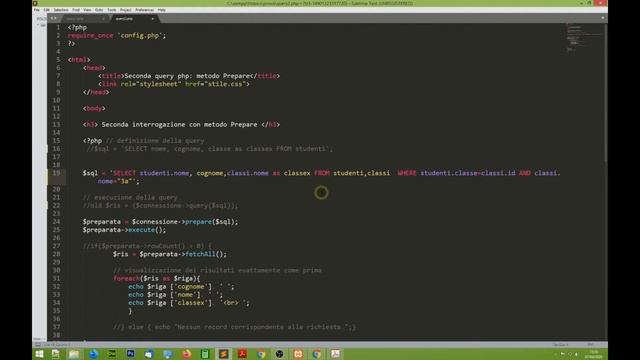Image resolution: width=640 pixels, height=360 pixels.
Task: Expand the folder in the sidebar
Action: (38, 25)
